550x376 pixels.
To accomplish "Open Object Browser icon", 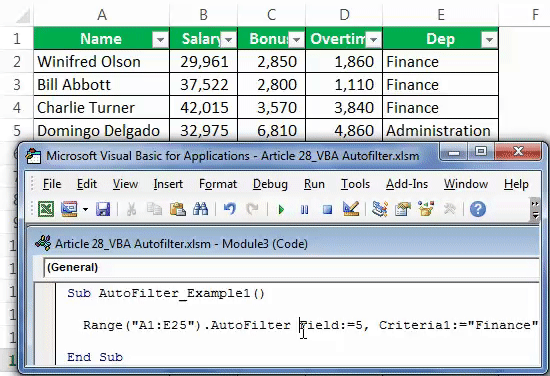I will point(426,209).
